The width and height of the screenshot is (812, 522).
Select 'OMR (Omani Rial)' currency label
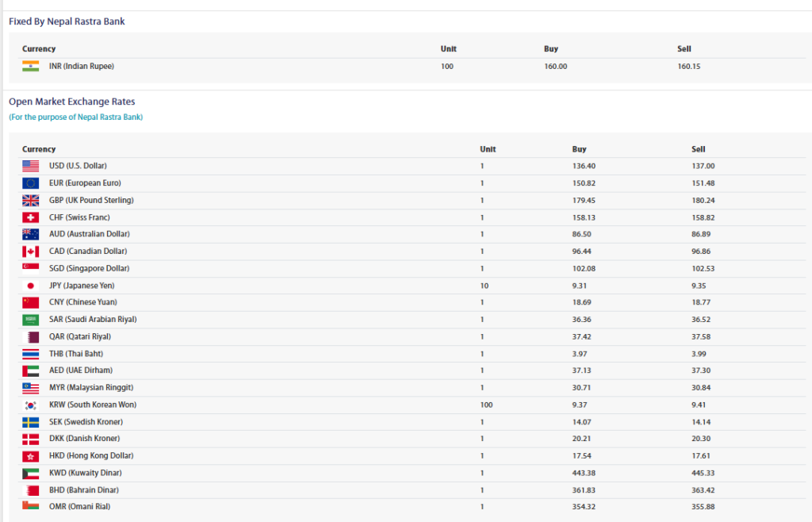80,506
